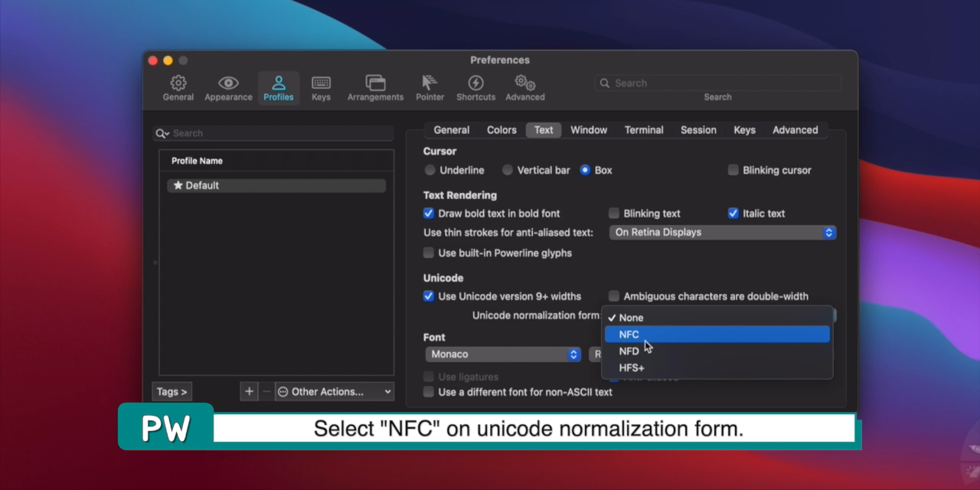The image size is (980, 490).
Task: Enable the Blinking text checkbox
Action: [614, 214]
